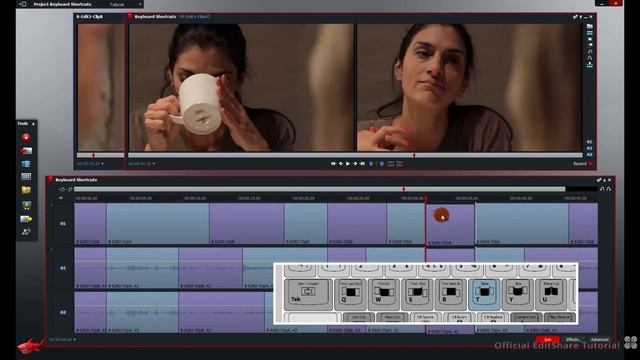The height and width of the screenshot is (360, 640).
Task: Click the right icon at the overview bar's right end
Action: click(609, 189)
